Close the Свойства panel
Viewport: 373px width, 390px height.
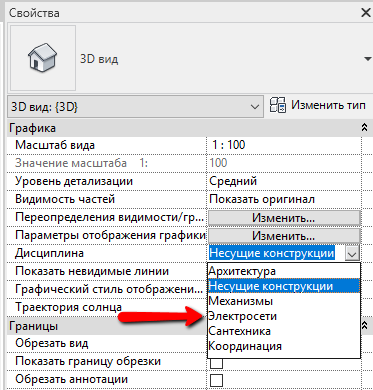366,13
